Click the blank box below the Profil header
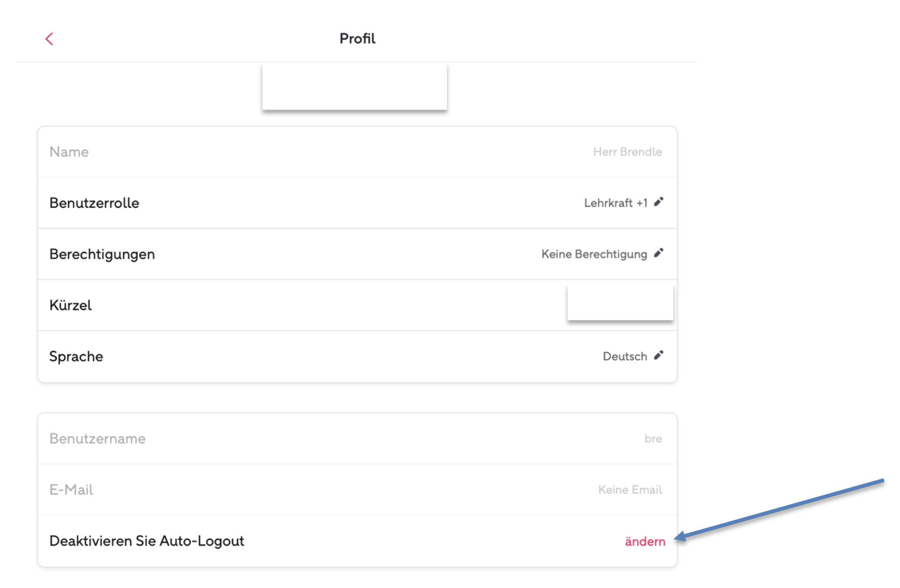Screen dimensions: 900x588 point(354,87)
